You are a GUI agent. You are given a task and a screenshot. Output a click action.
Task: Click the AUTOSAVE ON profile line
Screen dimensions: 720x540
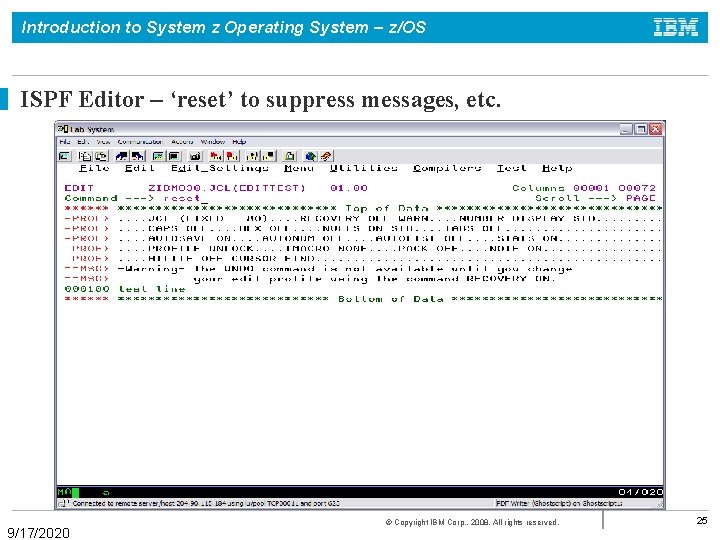coord(363,238)
